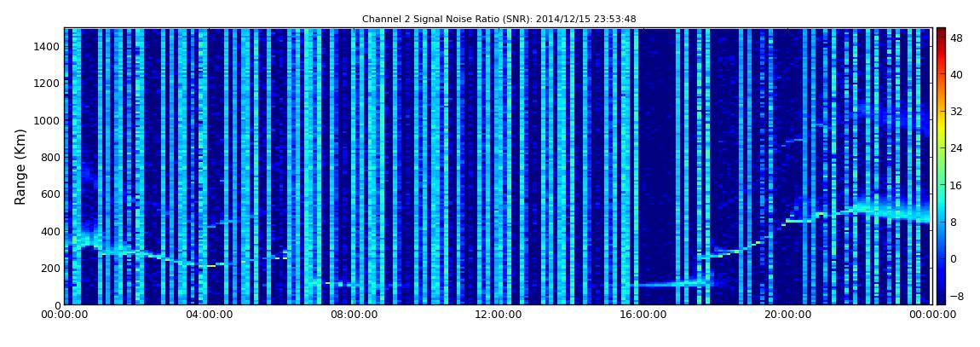Click the y-axis tick label '600'
This screenshot has height=347, width=980.
tap(50, 194)
